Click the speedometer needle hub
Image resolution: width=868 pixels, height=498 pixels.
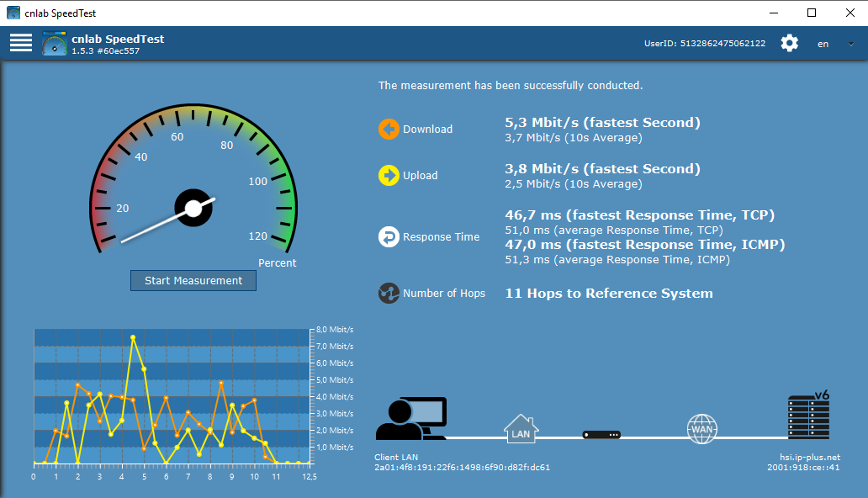(x=193, y=209)
